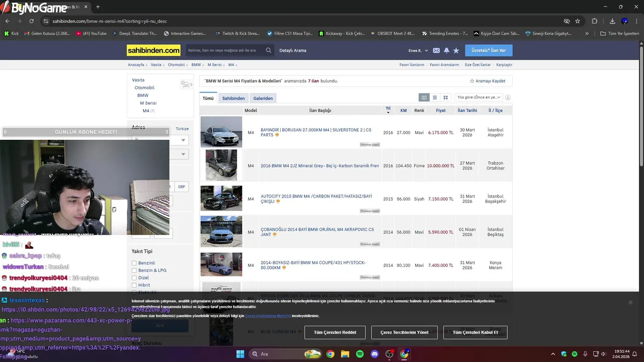The width and height of the screenshot is (644, 362).
Task: Switch to classic table list view icon
Action: coord(424,98)
